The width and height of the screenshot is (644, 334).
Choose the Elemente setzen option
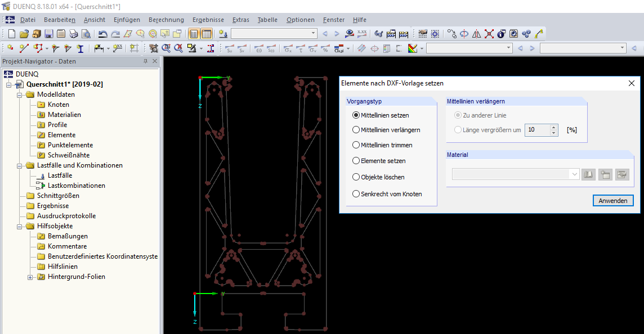tap(379, 161)
